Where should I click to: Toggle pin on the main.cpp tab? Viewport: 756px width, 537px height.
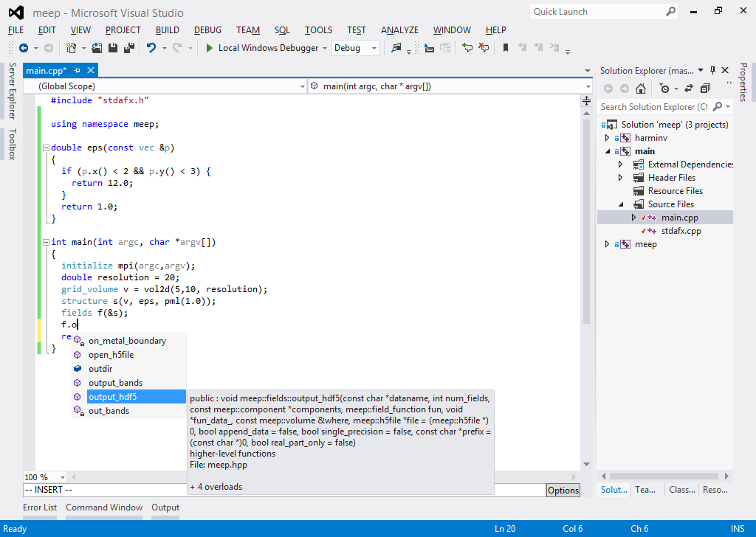(77, 71)
